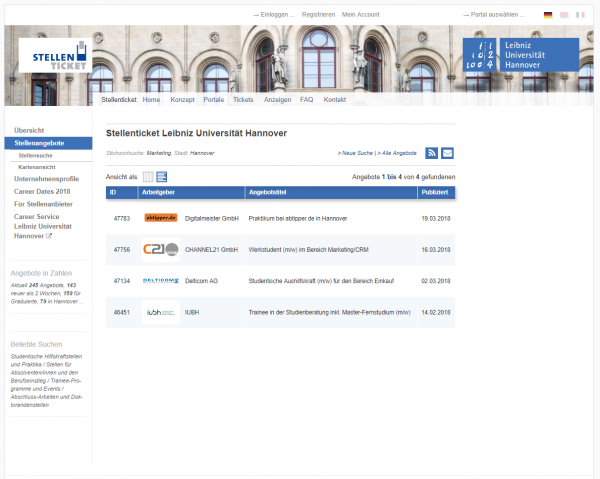Select Übersicht in the sidebar
Screen dimensions: 600x479
29,130
